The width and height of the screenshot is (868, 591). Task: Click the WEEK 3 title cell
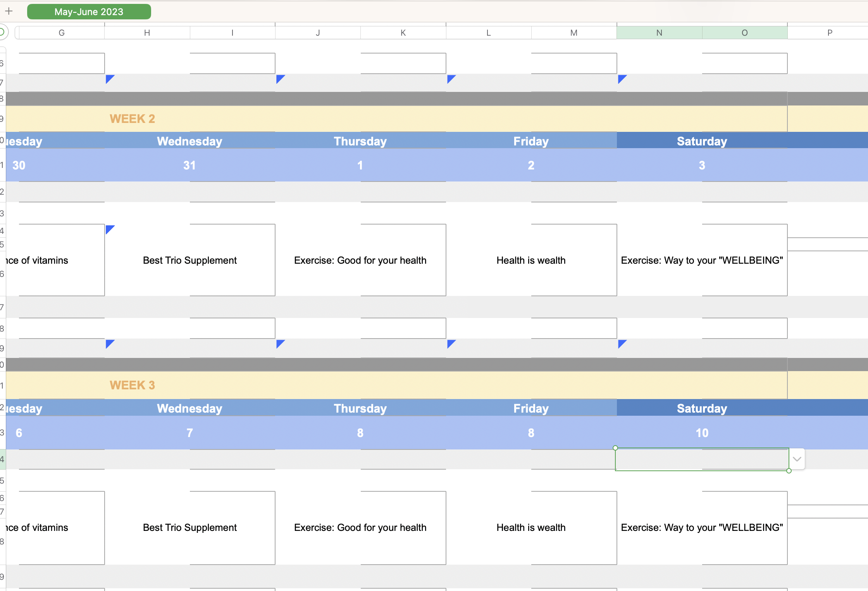click(132, 385)
